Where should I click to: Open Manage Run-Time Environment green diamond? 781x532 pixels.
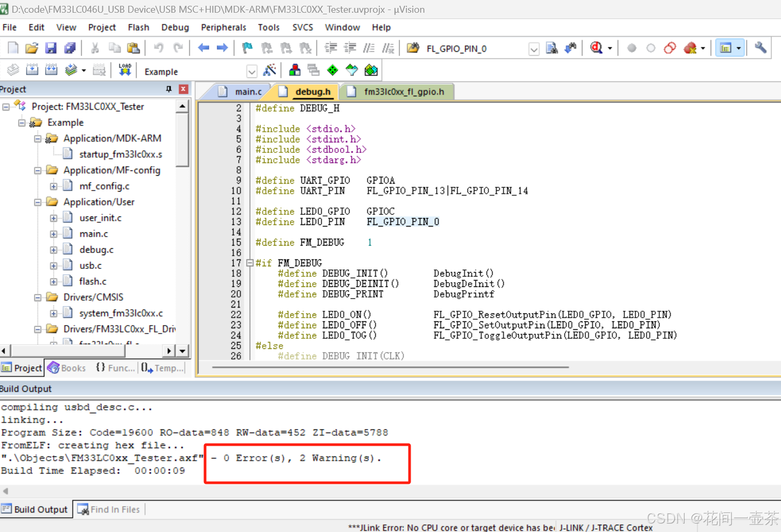(x=333, y=70)
